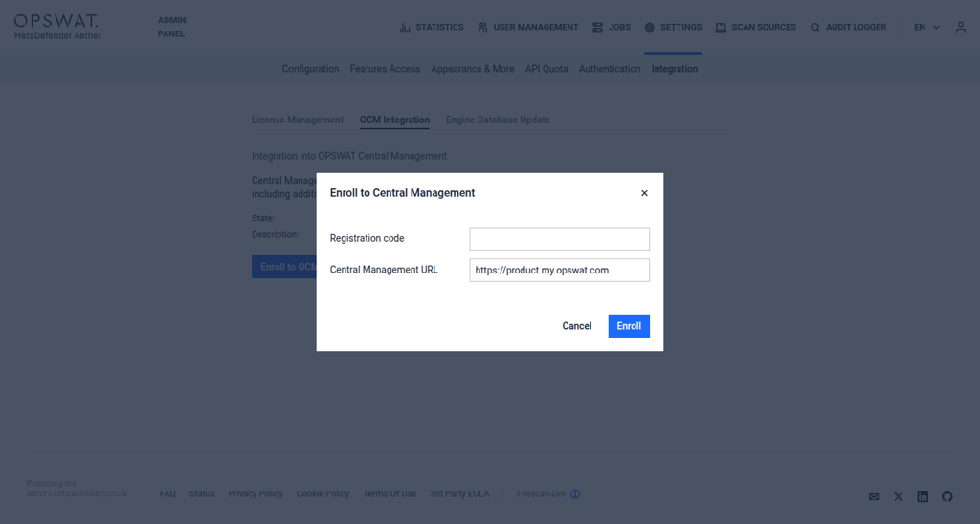Click the email envelope footer icon
Image resolution: width=980 pixels, height=524 pixels.
873,496
